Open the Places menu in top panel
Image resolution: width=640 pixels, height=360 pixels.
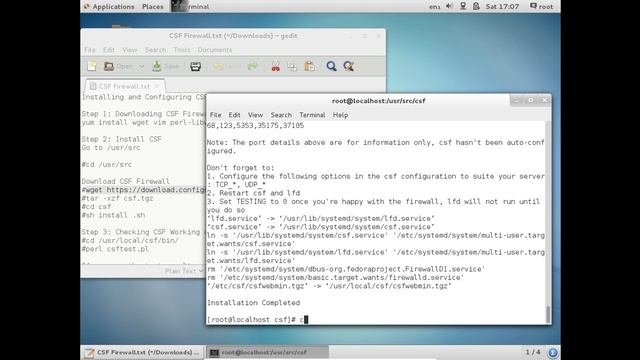tap(153, 7)
